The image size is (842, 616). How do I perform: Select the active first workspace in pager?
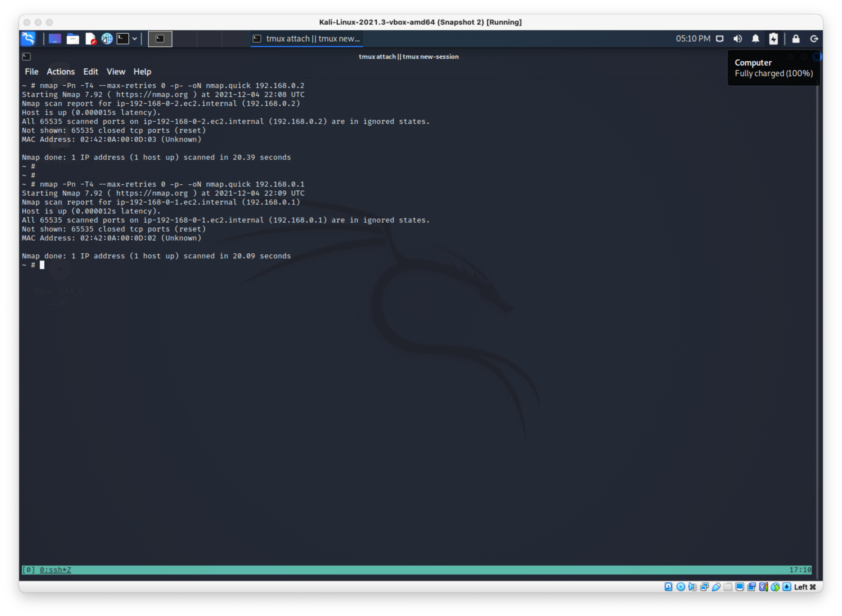pos(160,38)
